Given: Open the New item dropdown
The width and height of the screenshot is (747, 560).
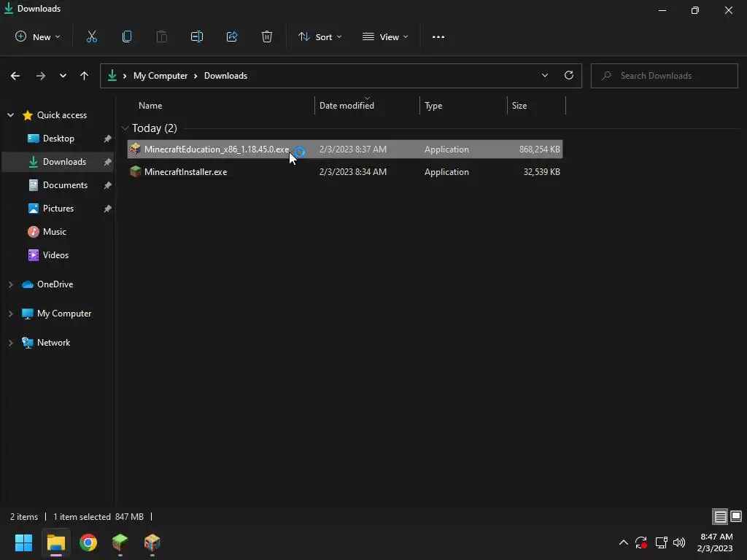Looking at the screenshot, I should tap(38, 36).
